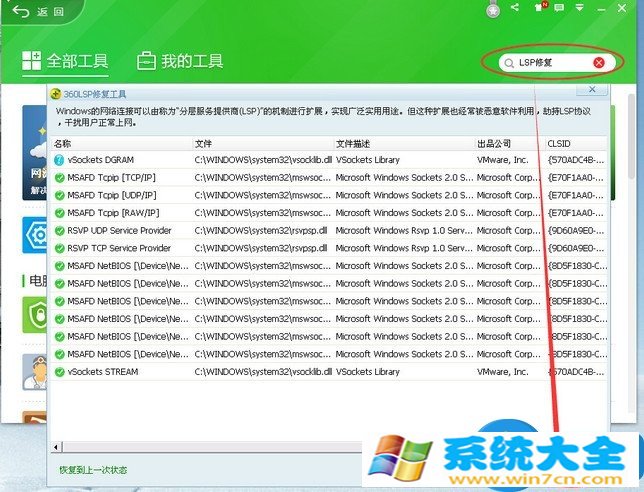Click the magnifier icon in the search box

509,63
